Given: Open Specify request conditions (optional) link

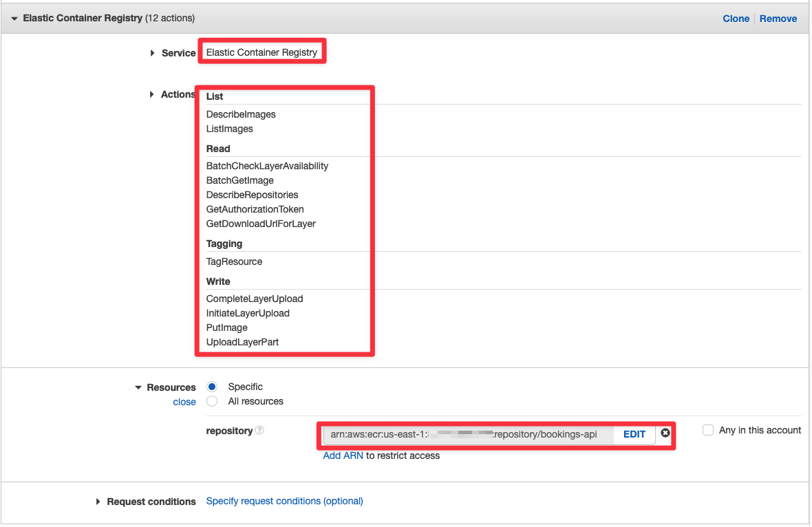Looking at the screenshot, I should click(x=284, y=501).
